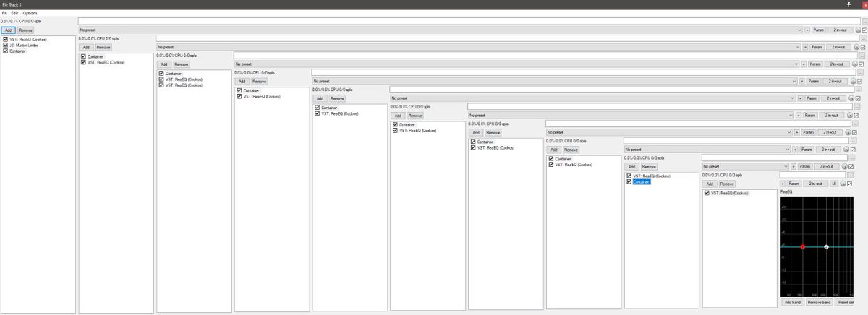The image size is (868, 315).
Task: Pin the FX window with the pushpin icon
Action: pyautogui.click(x=848, y=4)
